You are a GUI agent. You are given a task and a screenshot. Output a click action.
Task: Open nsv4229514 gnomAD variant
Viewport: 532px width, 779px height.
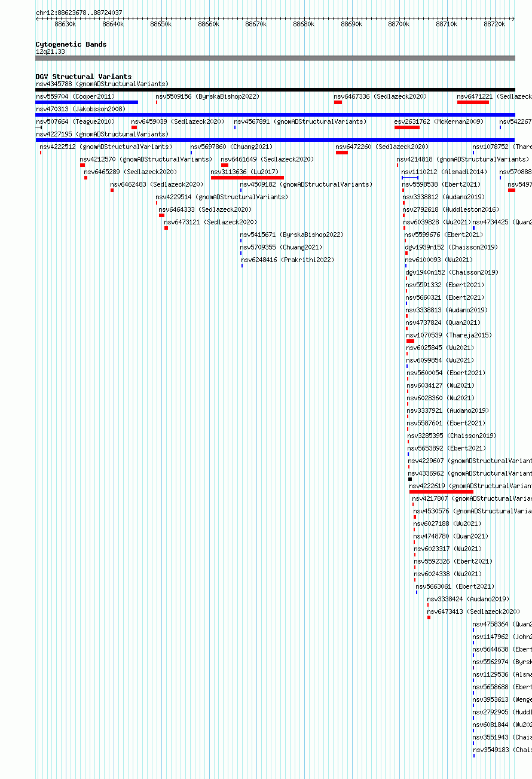222,197
